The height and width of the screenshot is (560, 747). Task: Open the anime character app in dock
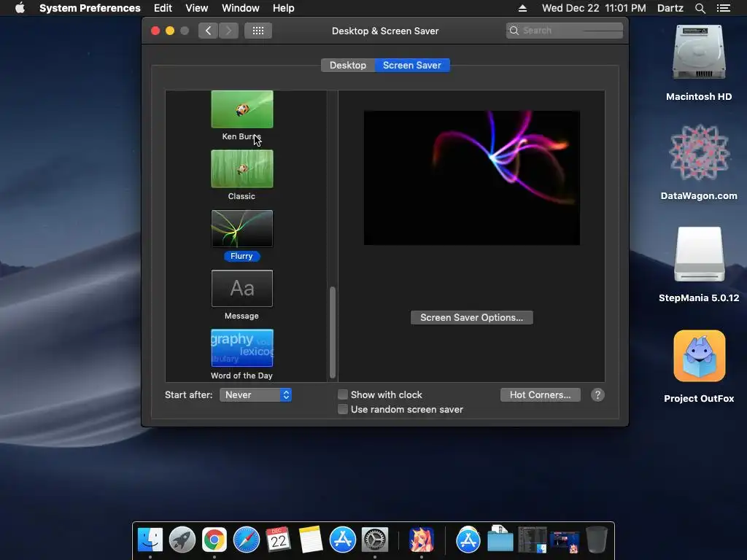click(x=422, y=540)
